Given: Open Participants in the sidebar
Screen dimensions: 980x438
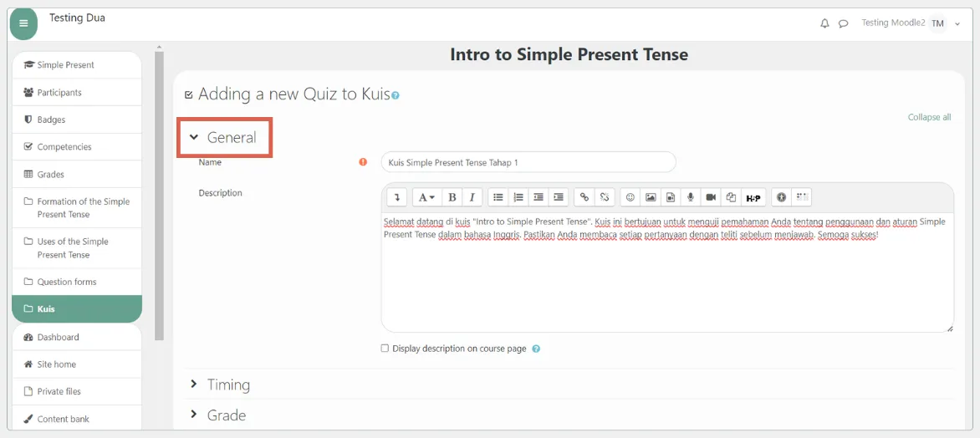Looking at the screenshot, I should pos(77,93).
